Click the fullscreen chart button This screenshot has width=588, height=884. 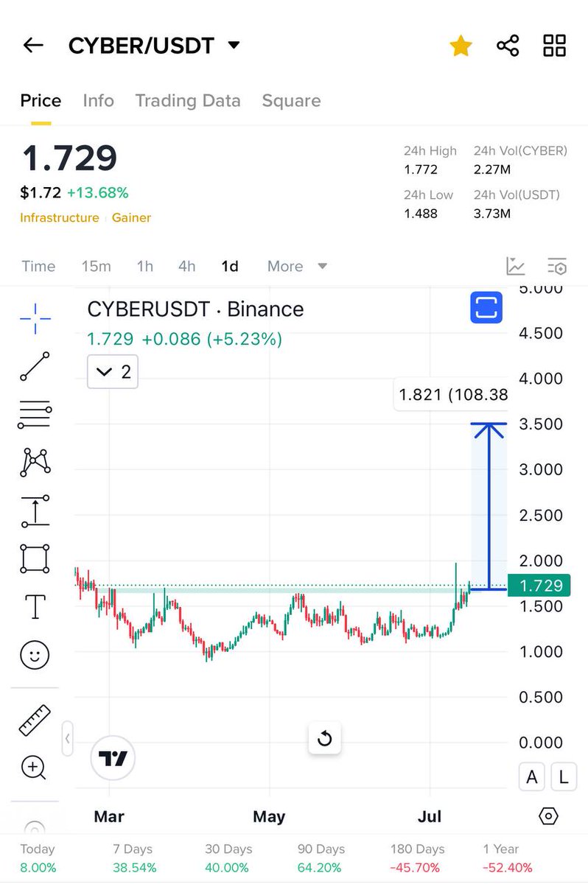(486, 307)
